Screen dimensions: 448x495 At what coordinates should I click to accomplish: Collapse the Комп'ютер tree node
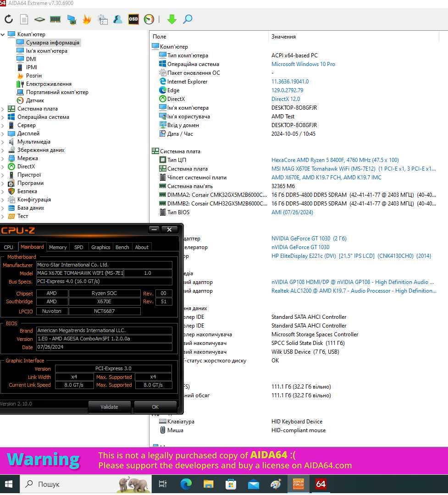click(x=3, y=34)
